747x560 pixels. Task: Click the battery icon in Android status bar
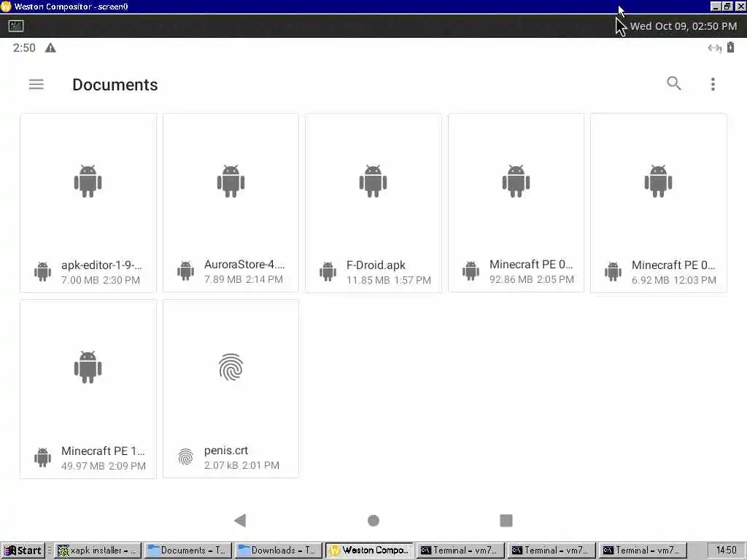730,47
